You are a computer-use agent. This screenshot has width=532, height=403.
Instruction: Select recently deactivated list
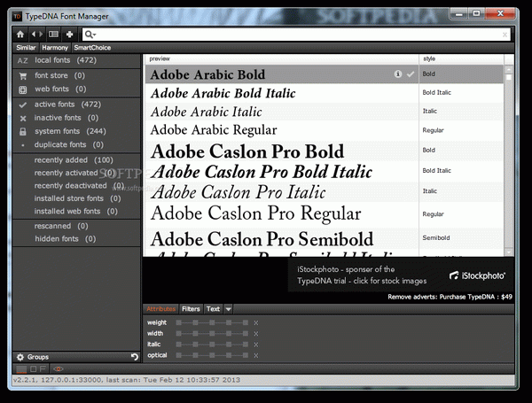click(79, 186)
